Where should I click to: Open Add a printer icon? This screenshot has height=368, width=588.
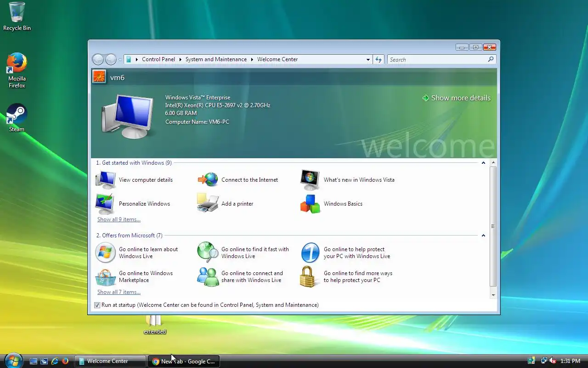tap(208, 203)
